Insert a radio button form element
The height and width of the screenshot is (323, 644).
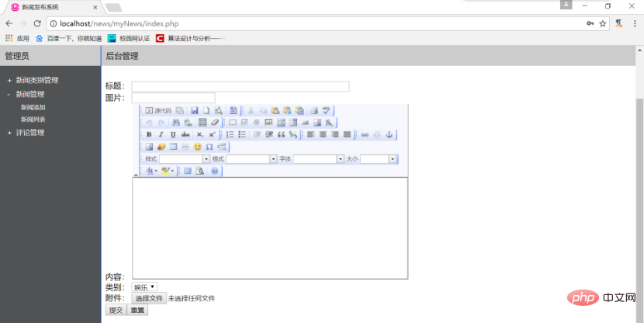[x=257, y=123]
